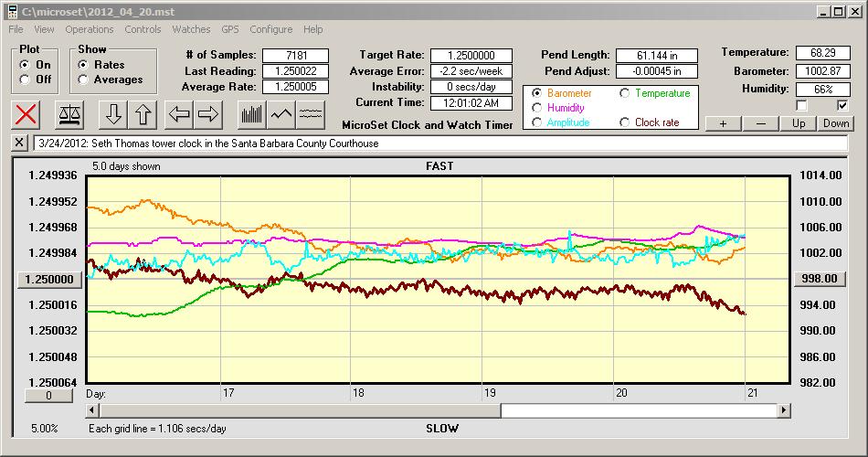Click the Up button
Viewport: 868px width, 457px height.
799,123
